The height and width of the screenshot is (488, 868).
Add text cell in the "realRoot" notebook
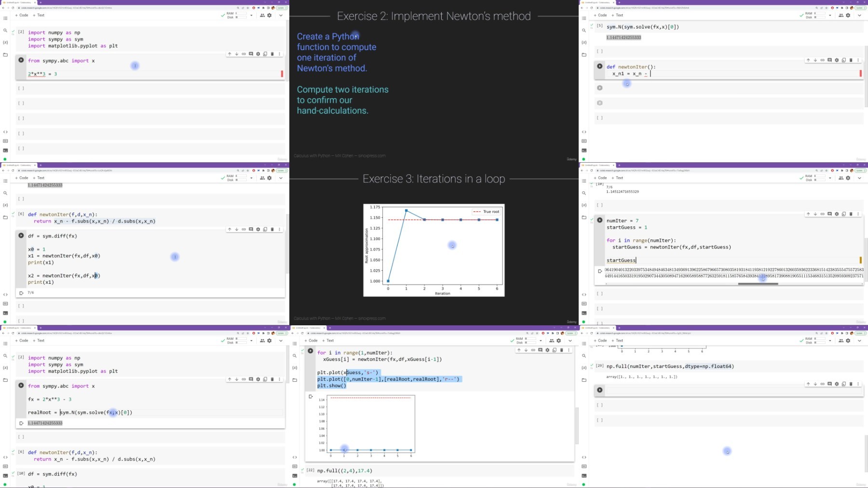tap(39, 341)
